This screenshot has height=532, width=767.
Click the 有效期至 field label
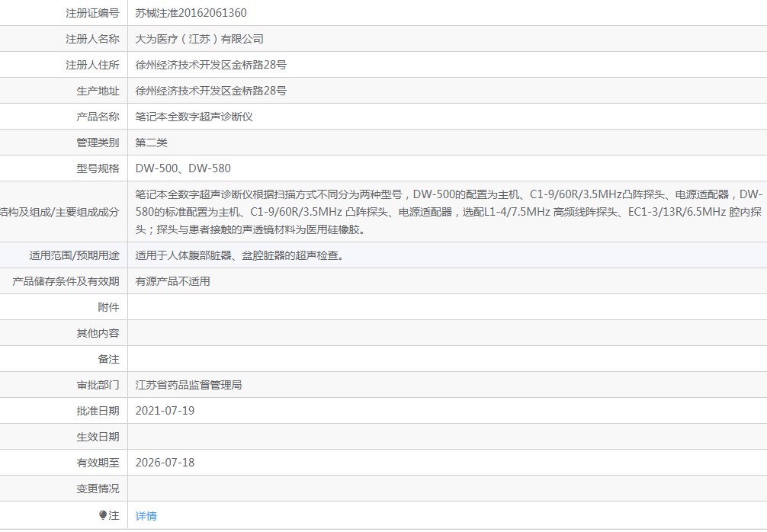pos(98,463)
